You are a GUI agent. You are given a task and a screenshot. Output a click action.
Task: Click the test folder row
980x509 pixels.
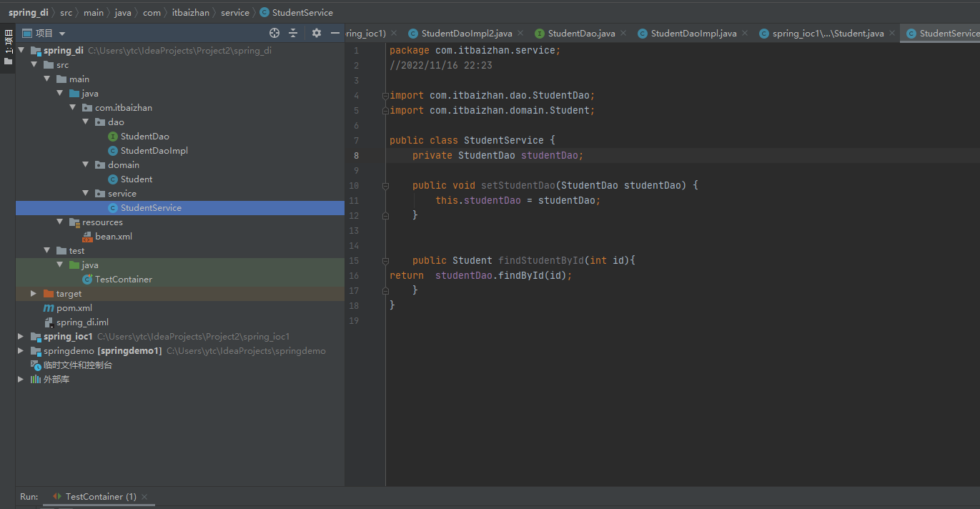click(180, 250)
